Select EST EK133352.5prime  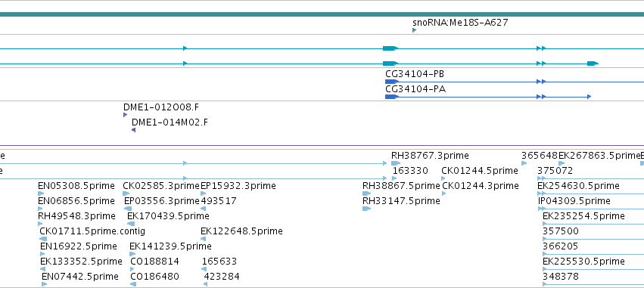81,262
